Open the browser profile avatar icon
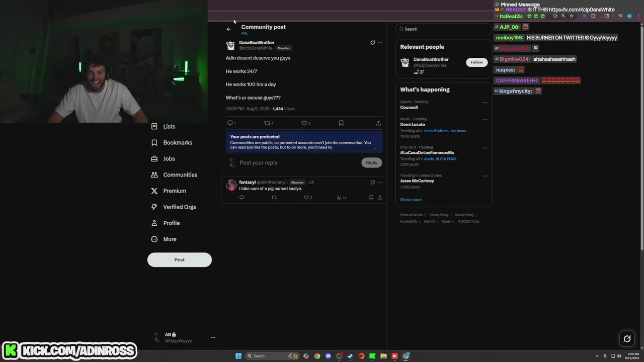The height and width of the screenshot is (362, 644). 630,16
